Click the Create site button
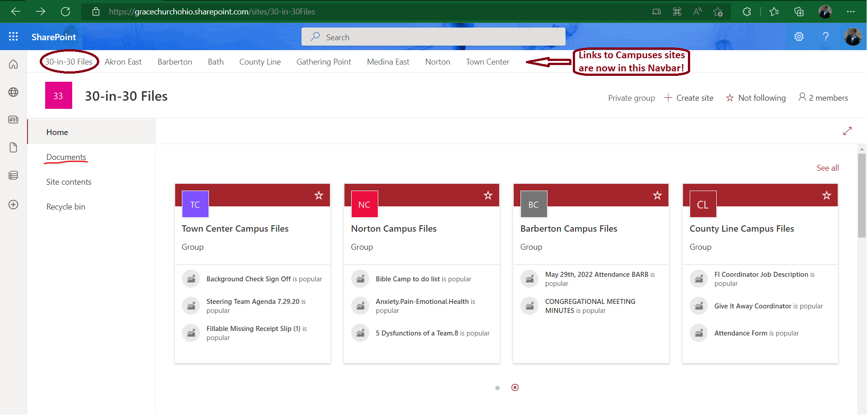The width and height of the screenshot is (868, 415). click(689, 98)
